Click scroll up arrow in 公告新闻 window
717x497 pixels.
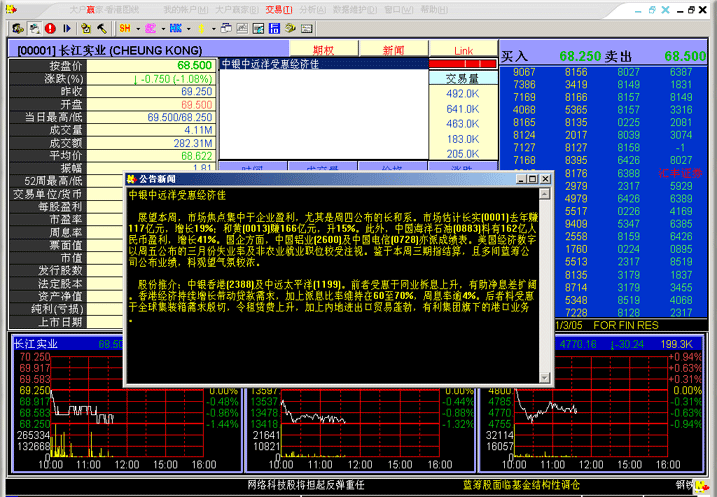[545, 194]
